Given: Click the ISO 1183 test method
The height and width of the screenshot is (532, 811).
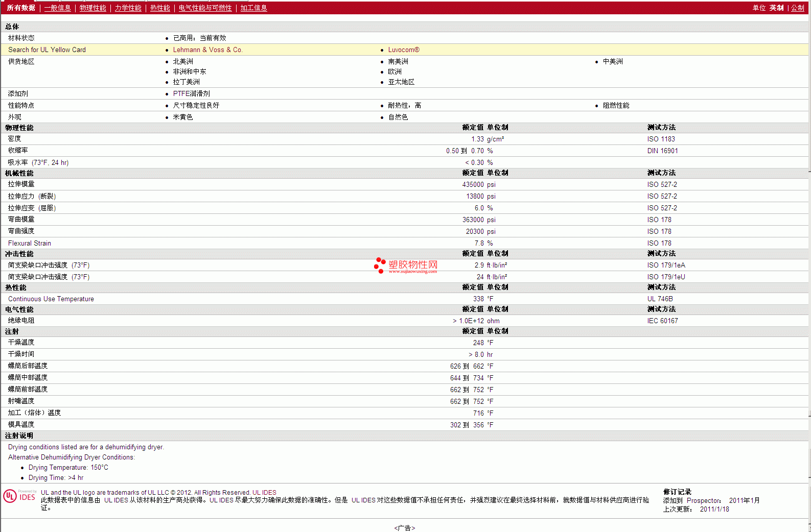Looking at the screenshot, I should (x=661, y=139).
